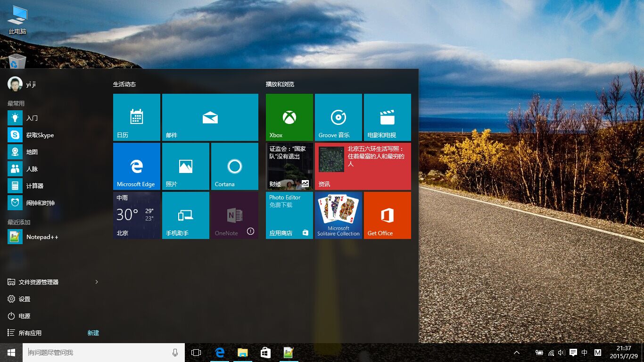This screenshot has width=644, height=362.
Task: Click the search box microphone icon
Action: (175, 353)
